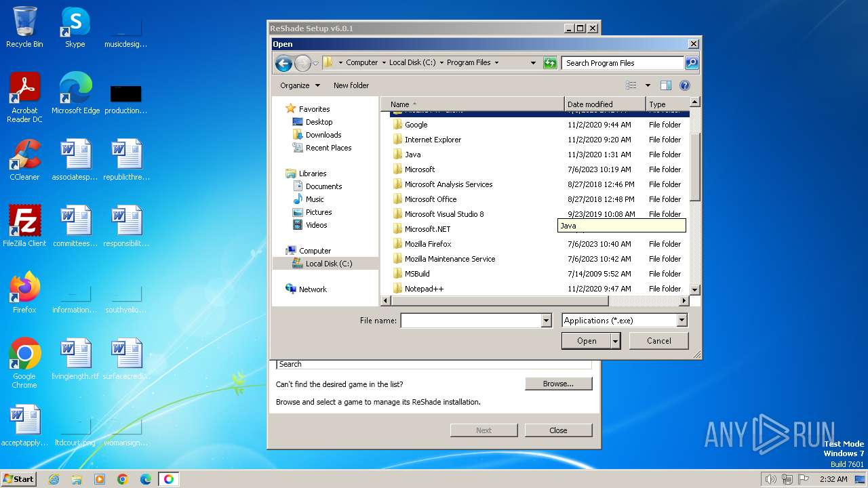Open the File name dropdown arrow
The image size is (868, 488).
(547, 321)
